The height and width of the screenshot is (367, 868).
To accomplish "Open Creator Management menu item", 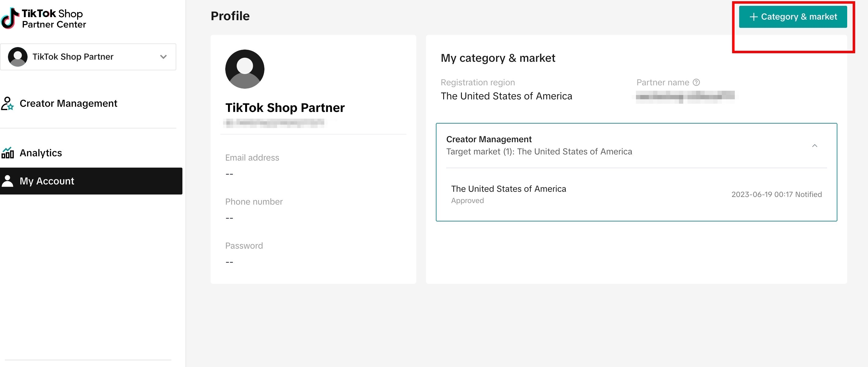I will coord(68,103).
